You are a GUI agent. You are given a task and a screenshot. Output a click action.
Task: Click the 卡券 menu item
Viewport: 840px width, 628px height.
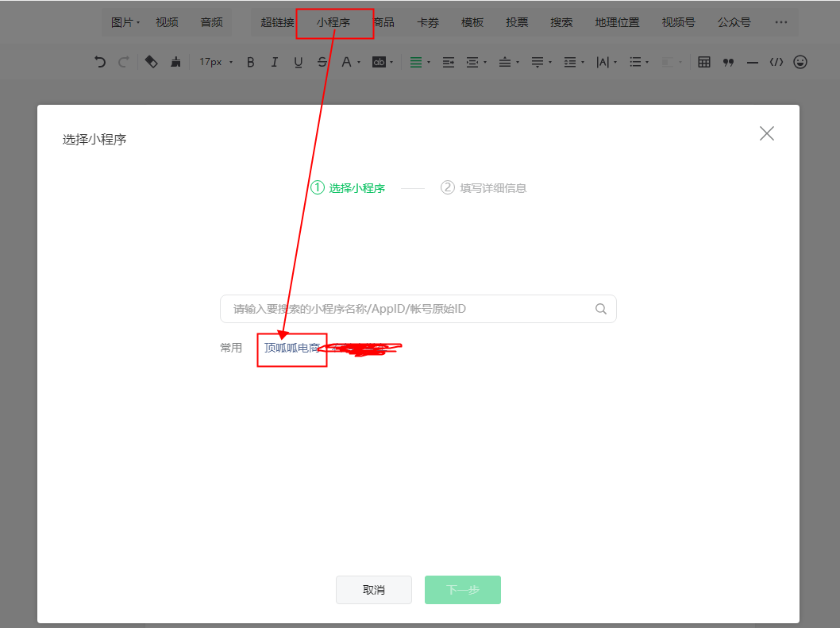428,22
